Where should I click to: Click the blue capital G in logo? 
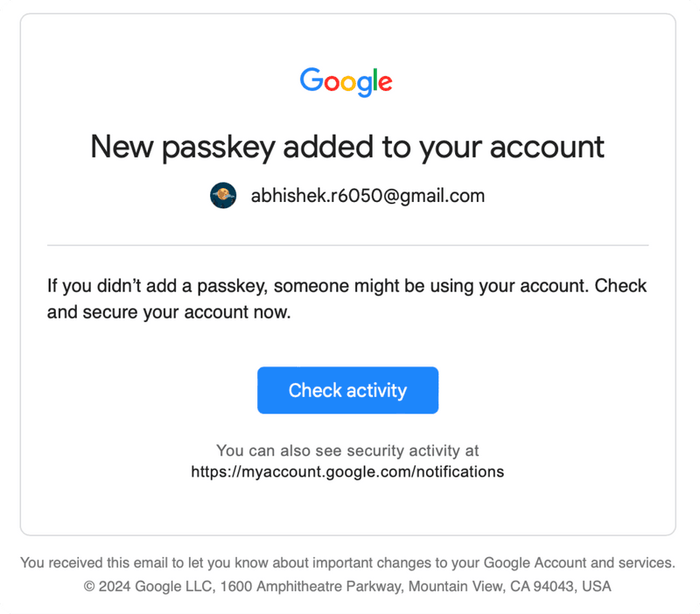(311, 80)
